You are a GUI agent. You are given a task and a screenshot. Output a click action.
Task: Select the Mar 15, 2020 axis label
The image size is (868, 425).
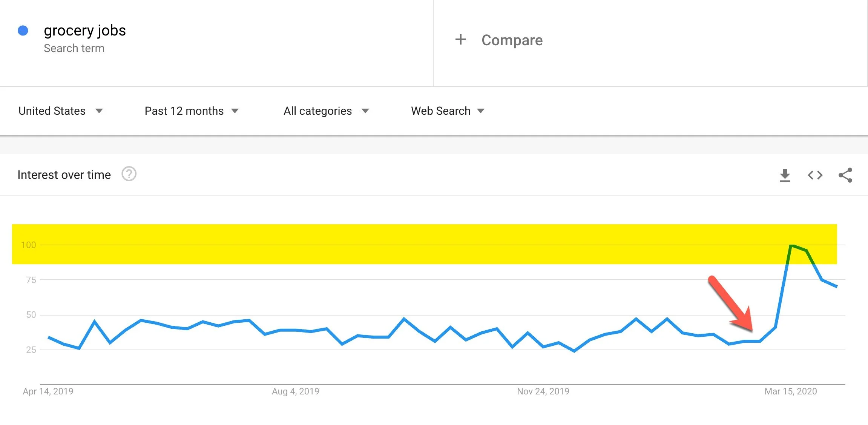(791, 391)
